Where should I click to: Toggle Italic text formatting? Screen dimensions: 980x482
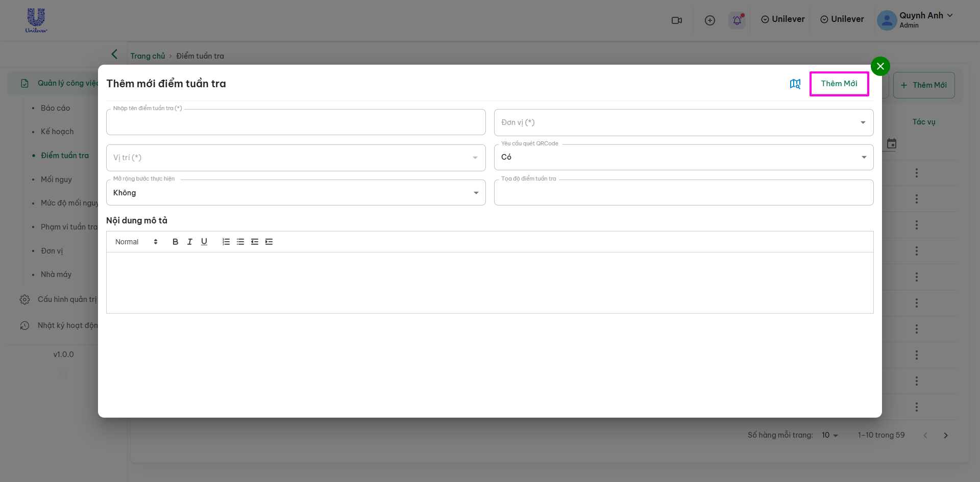pos(189,242)
